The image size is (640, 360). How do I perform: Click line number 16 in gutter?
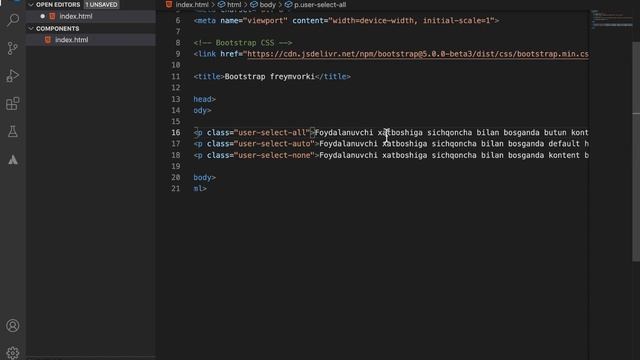[176, 132]
